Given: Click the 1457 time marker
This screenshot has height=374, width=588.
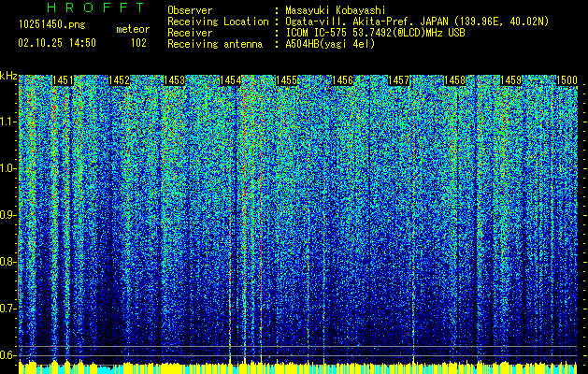Looking at the screenshot, I should pos(398,80).
